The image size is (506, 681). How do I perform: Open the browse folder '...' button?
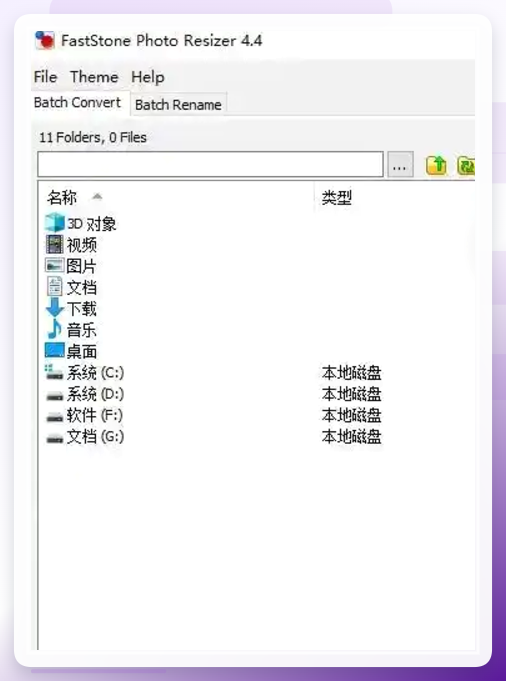point(400,165)
